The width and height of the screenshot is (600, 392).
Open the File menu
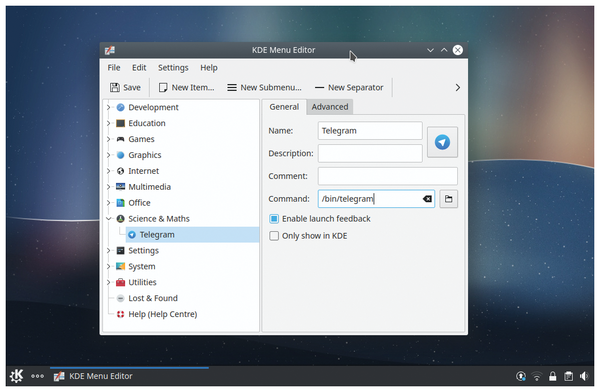(x=114, y=68)
